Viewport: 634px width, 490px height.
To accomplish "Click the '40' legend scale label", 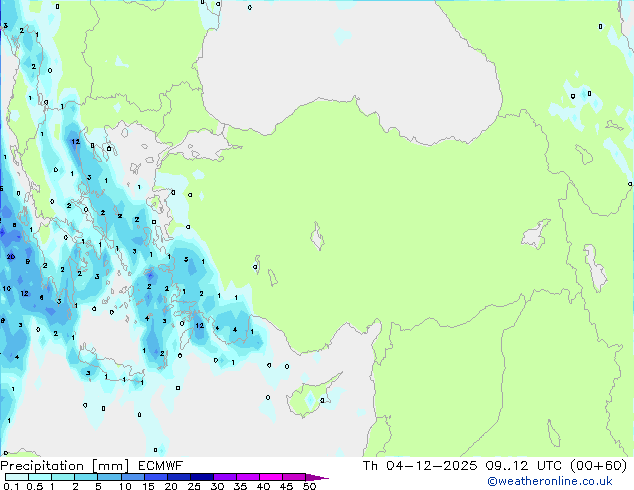I will 263,486.
